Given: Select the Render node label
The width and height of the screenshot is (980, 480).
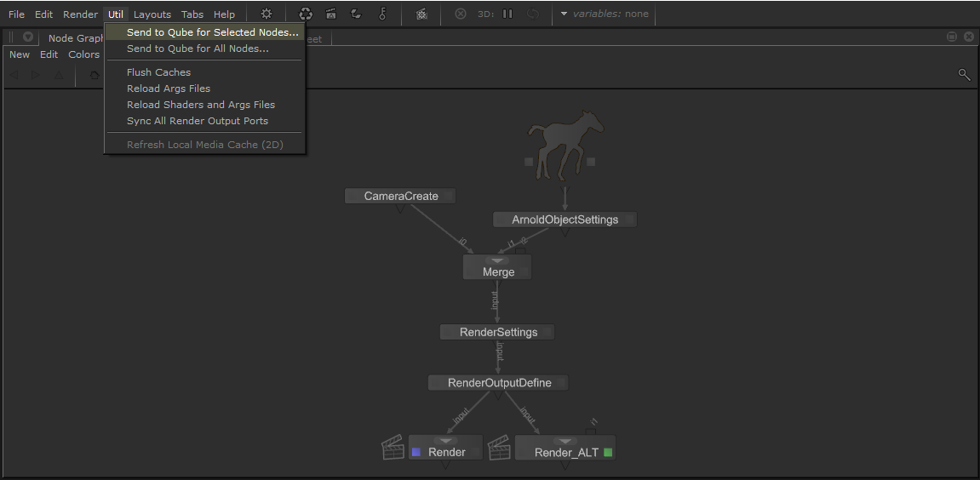Looking at the screenshot, I should coord(446,452).
